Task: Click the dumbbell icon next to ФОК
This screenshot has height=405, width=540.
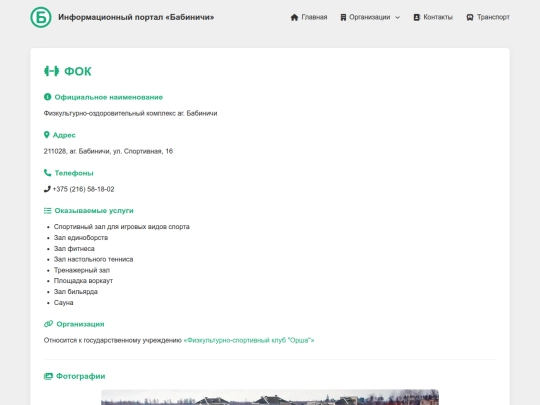Action: coord(51,71)
